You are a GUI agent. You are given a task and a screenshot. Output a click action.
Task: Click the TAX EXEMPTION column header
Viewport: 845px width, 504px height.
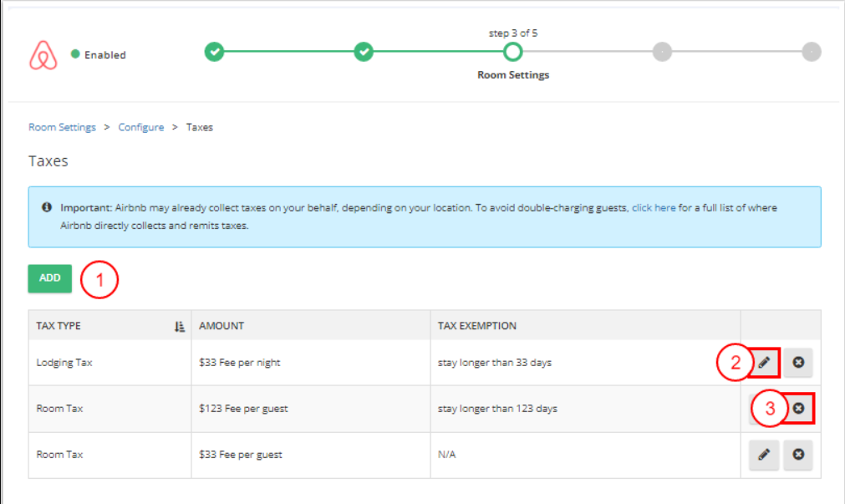(477, 326)
